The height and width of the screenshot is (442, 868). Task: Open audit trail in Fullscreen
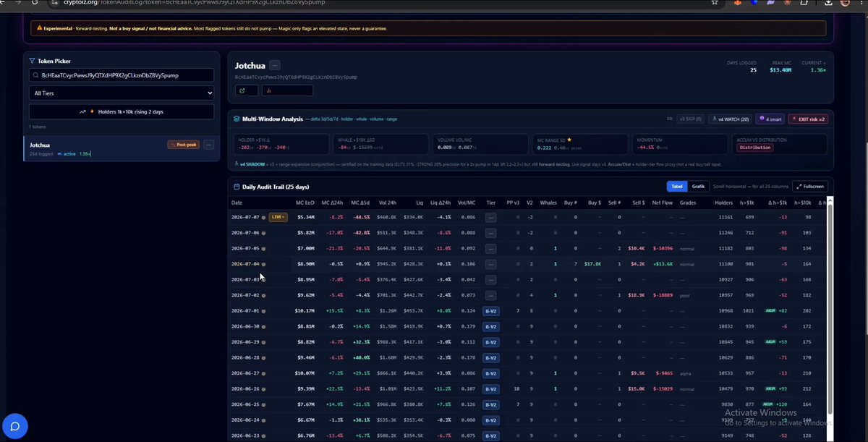[810, 187]
